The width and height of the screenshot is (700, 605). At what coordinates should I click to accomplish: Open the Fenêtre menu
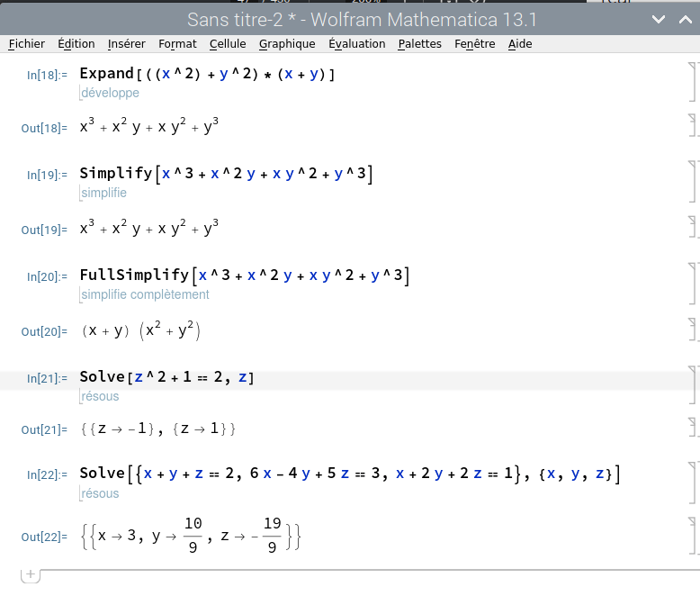(474, 43)
